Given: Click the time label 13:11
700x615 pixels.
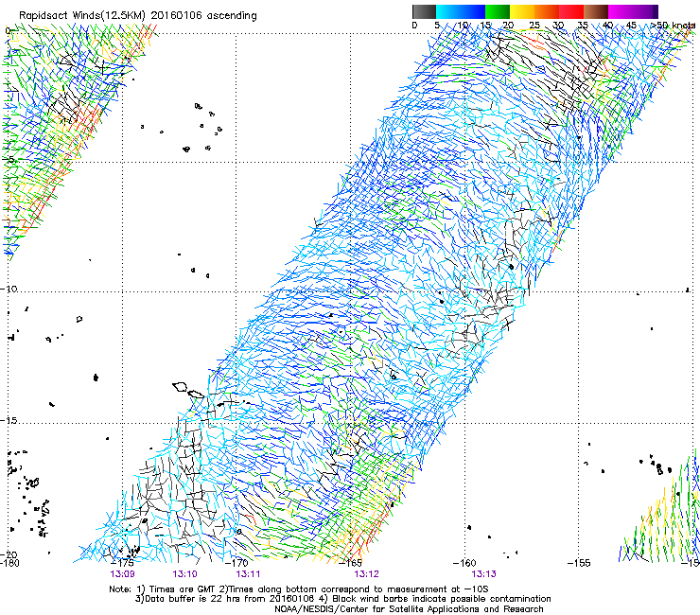Looking at the screenshot, I should click(x=248, y=574).
